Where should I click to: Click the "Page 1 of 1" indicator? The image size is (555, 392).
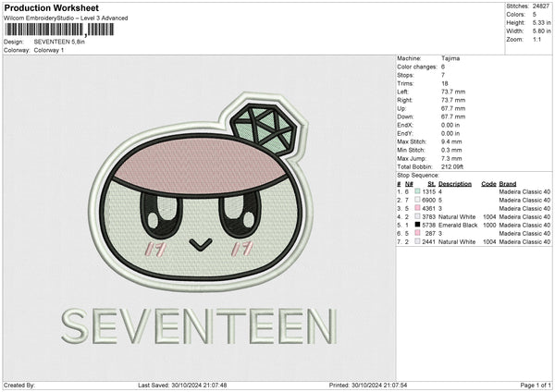point(536,385)
